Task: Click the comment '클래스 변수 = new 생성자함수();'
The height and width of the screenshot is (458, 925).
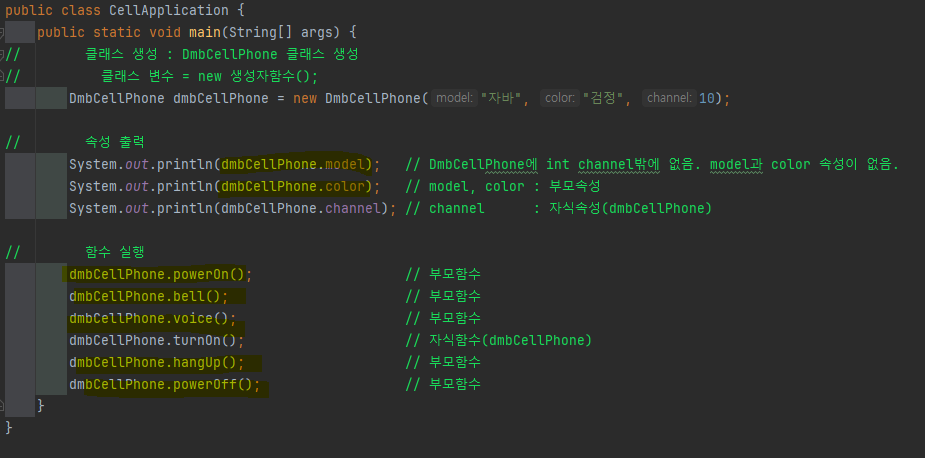Action: coord(209,76)
